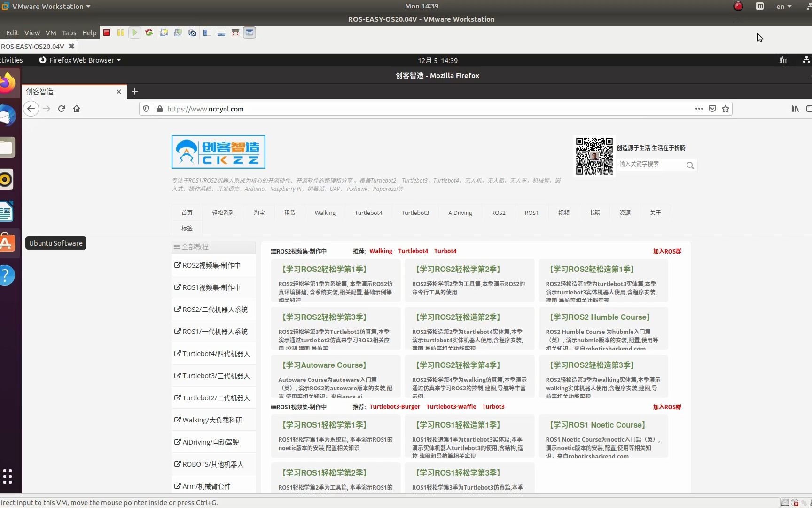Click 加入ROS群 link in ROS2 section

[667, 251]
